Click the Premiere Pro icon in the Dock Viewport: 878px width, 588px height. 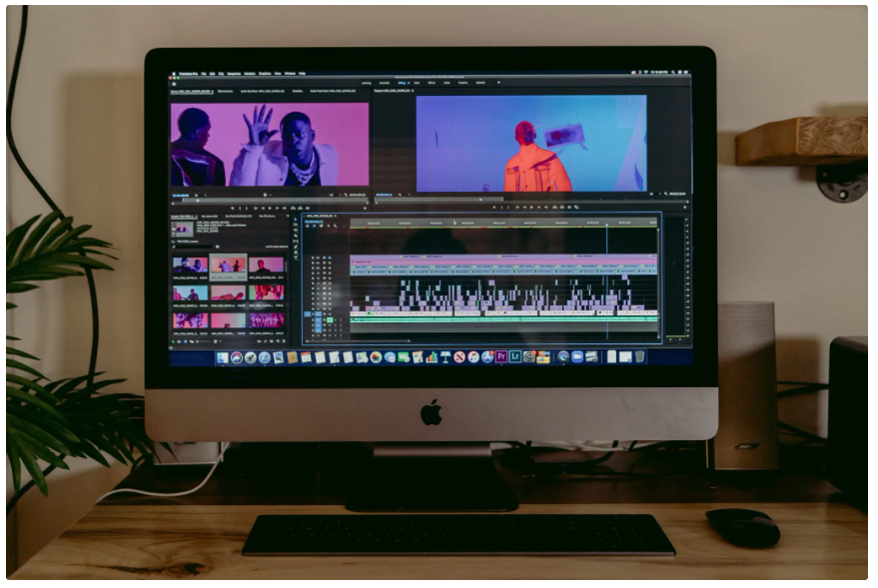pos(501,356)
